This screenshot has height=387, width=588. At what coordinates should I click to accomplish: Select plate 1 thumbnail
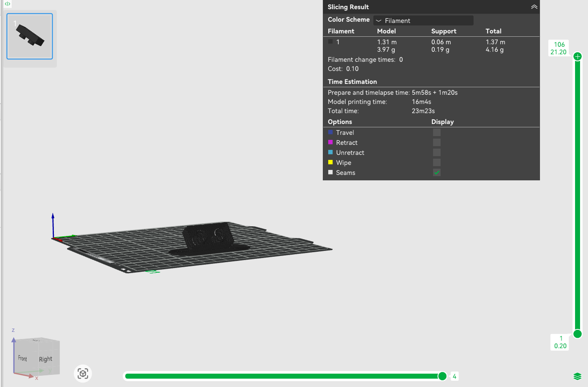click(x=30, y=36)
